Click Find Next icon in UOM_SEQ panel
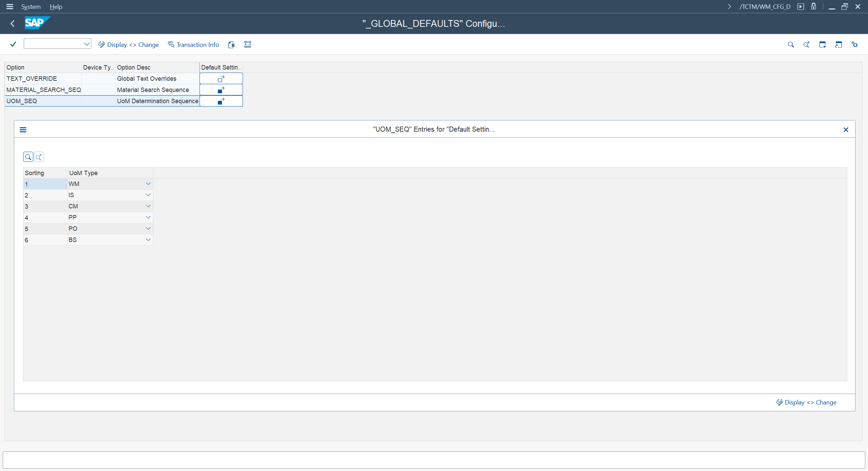868x471 pixels. (x=39, y=157)
